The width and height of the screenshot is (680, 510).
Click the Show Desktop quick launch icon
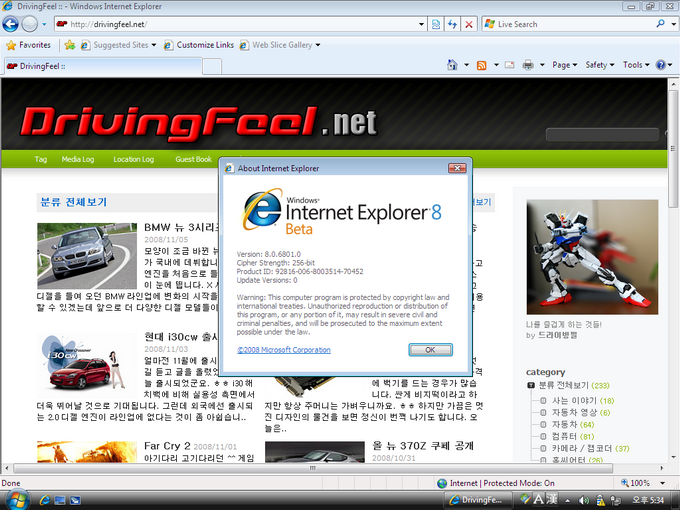[x=60, y=500]
